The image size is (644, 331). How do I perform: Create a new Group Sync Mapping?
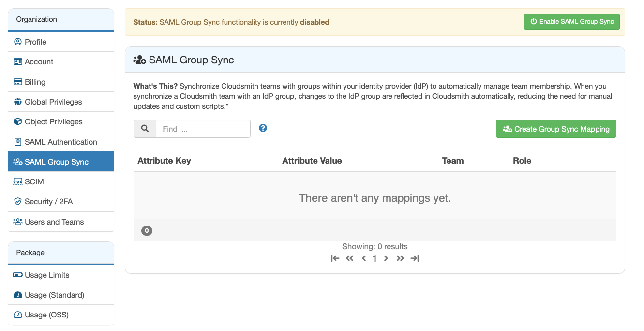click(556, 129)
